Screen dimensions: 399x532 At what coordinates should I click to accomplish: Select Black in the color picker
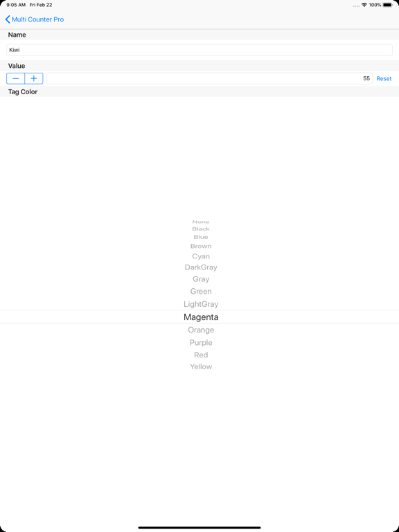(201, 229)
